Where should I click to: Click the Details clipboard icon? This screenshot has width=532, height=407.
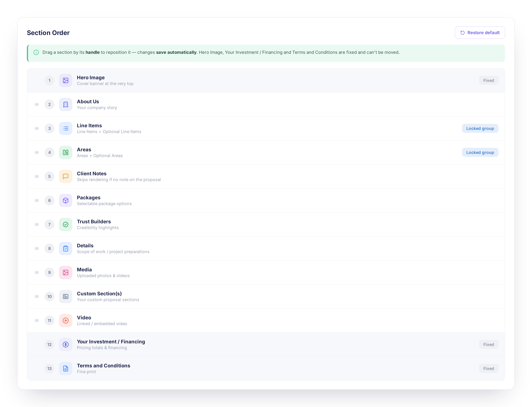tap(66, 248)
